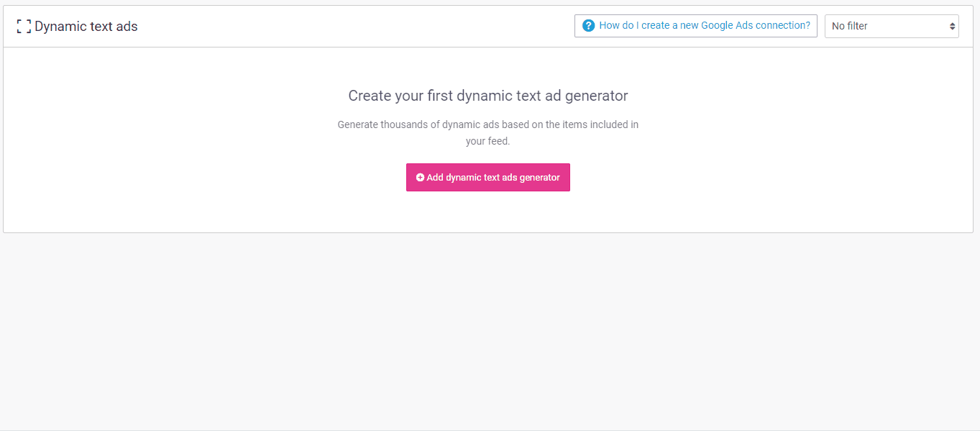Click the "your feed." line of description

click(487, 142)
